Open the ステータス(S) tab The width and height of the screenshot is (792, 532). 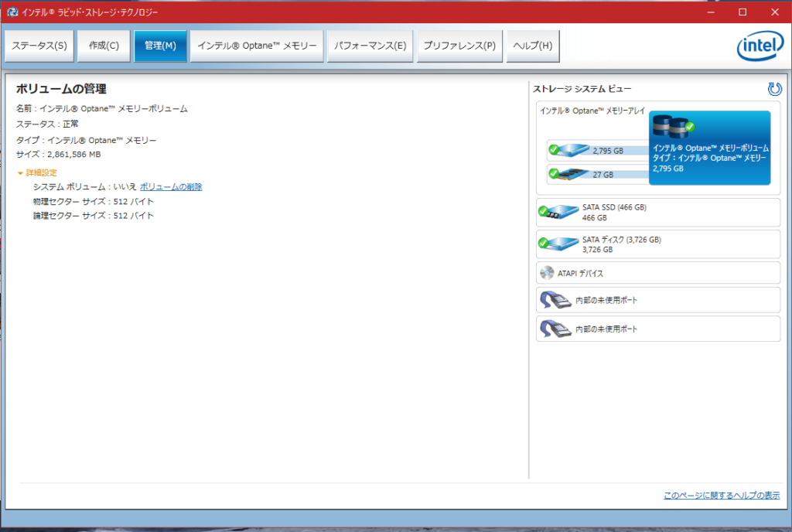[x=39, y=46]
